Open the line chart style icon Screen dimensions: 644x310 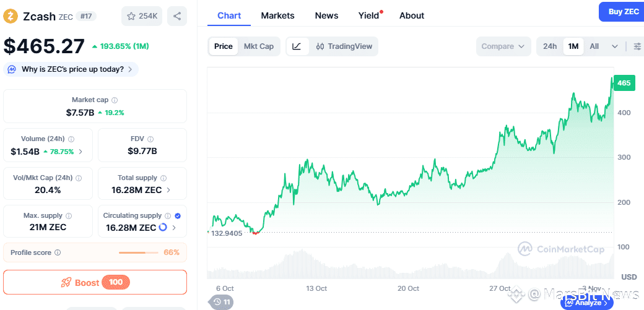click(297, 46)
